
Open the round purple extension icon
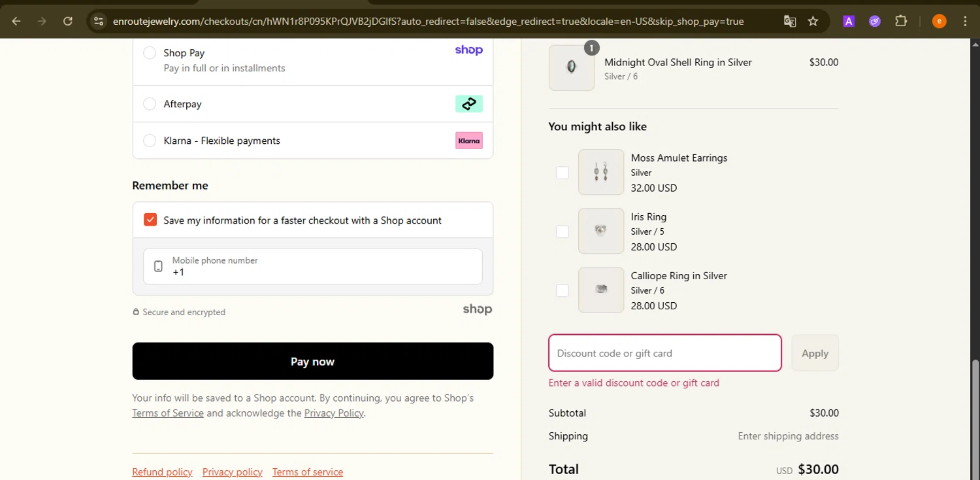pyautogui.click(x=875, y=21)
